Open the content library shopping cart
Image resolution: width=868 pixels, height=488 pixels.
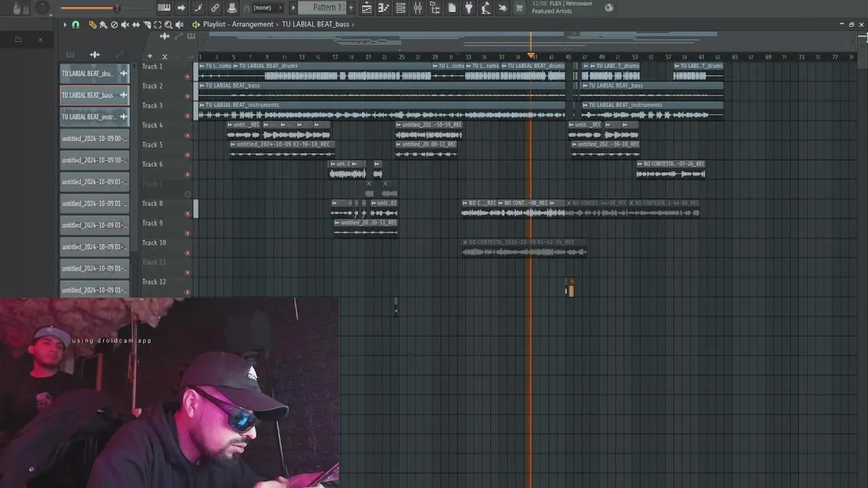[x=519, y=8]
